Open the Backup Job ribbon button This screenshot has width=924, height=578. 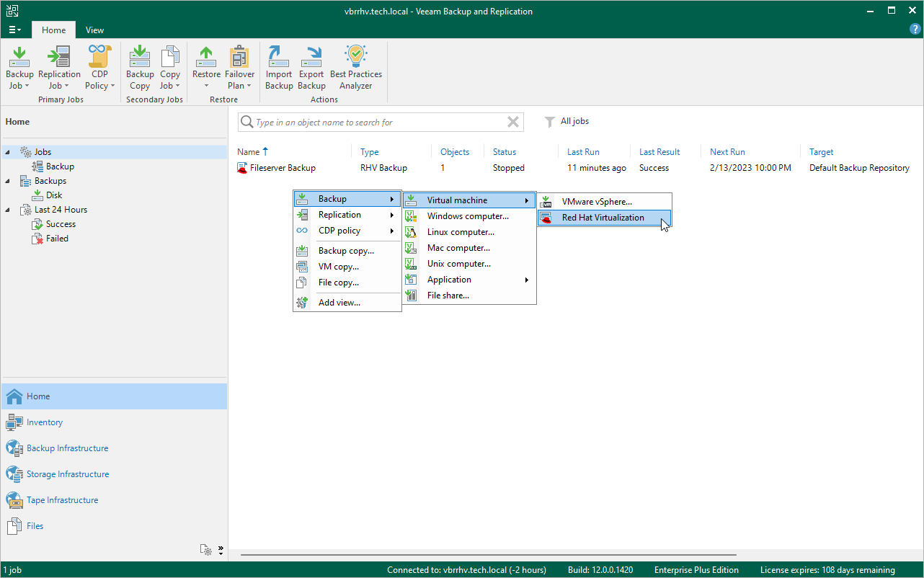19,68
